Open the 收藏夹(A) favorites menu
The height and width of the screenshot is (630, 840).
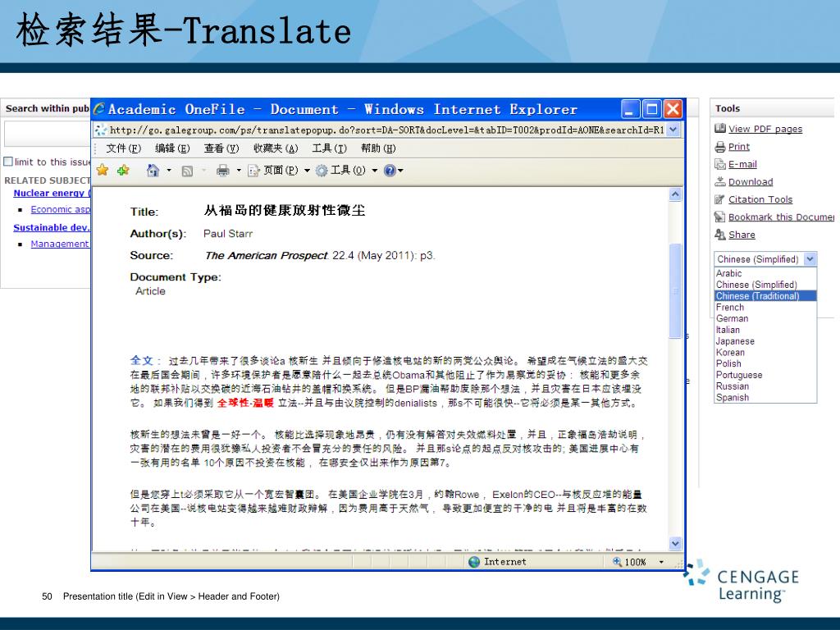click(276, 148)
